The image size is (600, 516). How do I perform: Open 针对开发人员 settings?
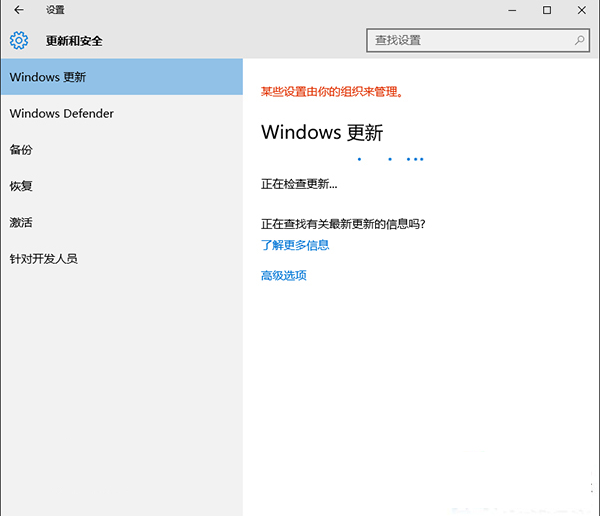(43, 259)
